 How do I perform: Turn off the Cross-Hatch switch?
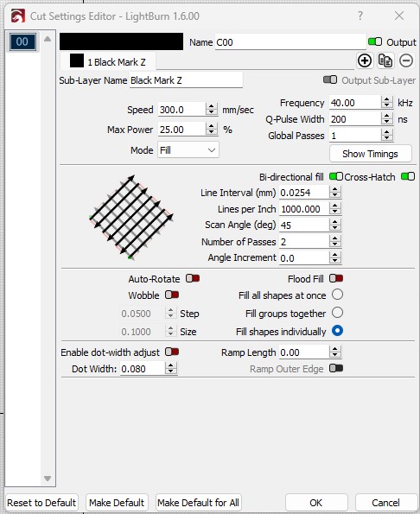[408, 177]
